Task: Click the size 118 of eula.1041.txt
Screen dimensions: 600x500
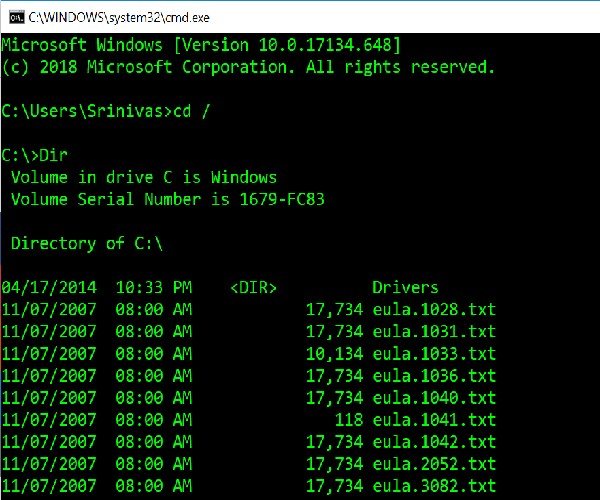Action: tap(349, 420)
